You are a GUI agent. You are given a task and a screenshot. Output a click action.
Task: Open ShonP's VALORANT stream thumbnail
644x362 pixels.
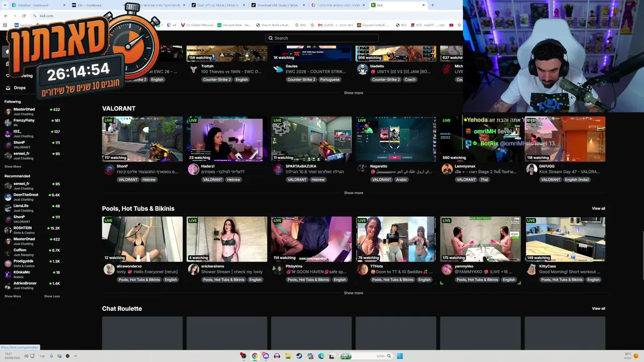(142, 139)
